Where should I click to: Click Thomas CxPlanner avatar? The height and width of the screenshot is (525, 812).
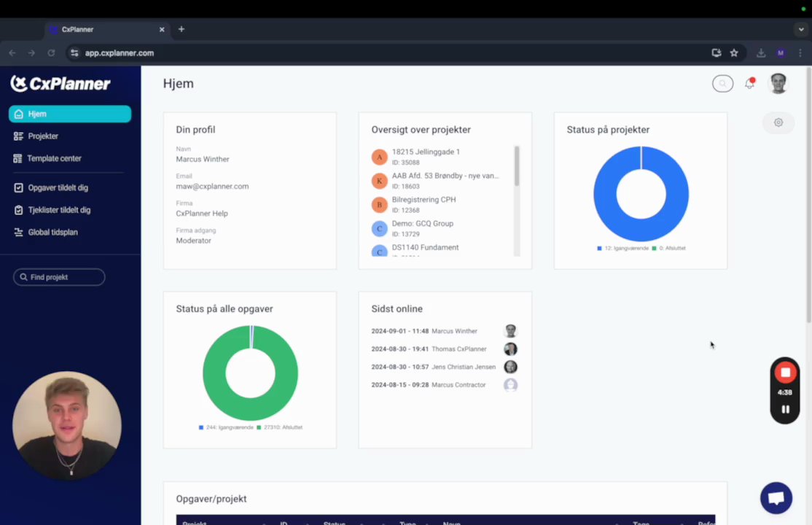point(511,349)
